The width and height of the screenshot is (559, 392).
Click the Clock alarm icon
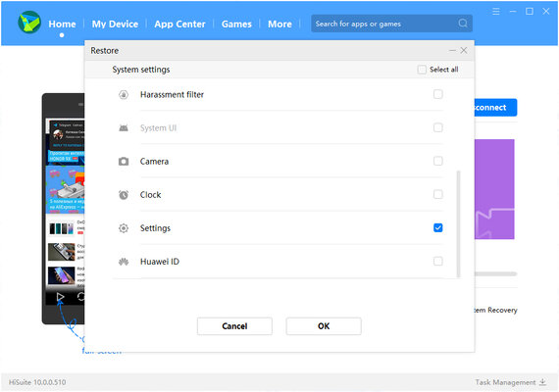coord(124,195)
